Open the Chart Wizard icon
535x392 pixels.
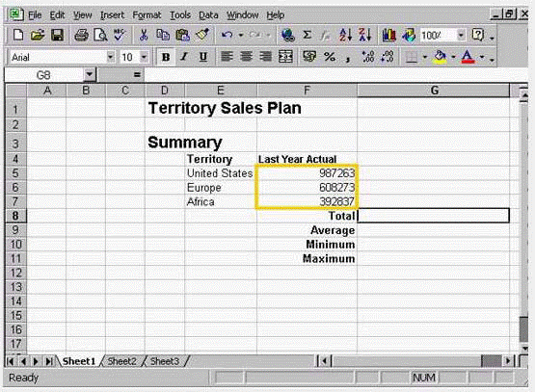click(x=388, y=35)
